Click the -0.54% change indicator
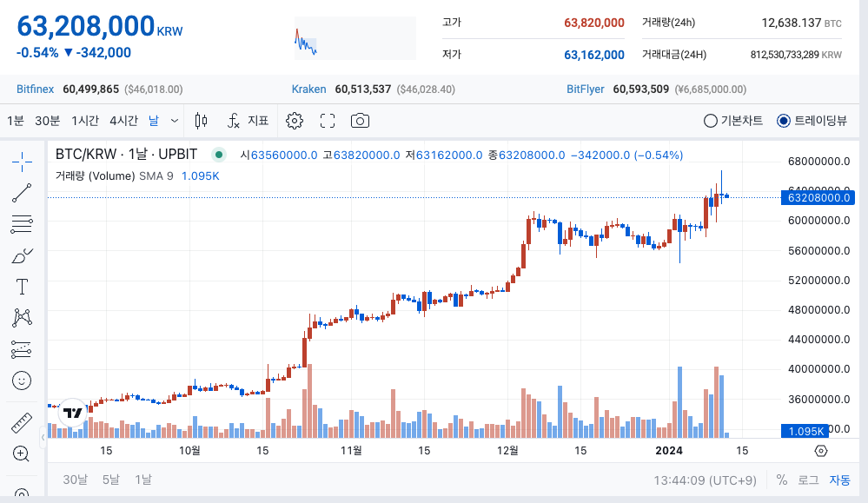 pyautogui.click(x=37, y=53)
